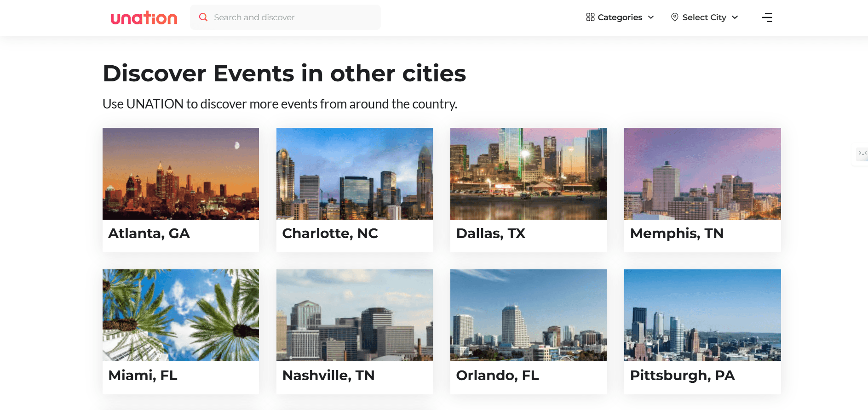Screen dimensions: 868x410
Task: Open the Atlanta, GA skyline thumbnail
Action: [x=181, y=174]
